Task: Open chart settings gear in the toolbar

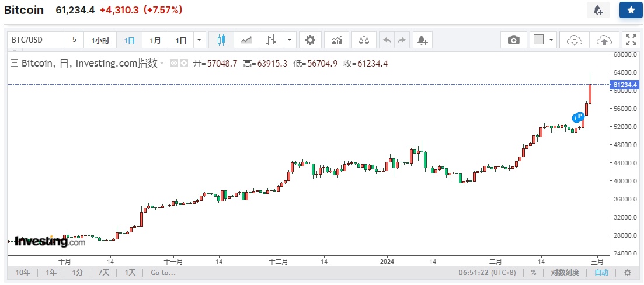Action: (x=310, y=40)
